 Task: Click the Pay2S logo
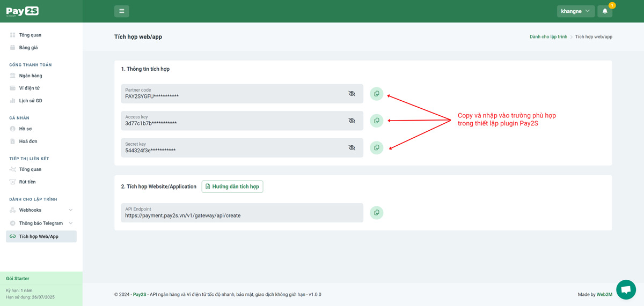tap(22, 11)
